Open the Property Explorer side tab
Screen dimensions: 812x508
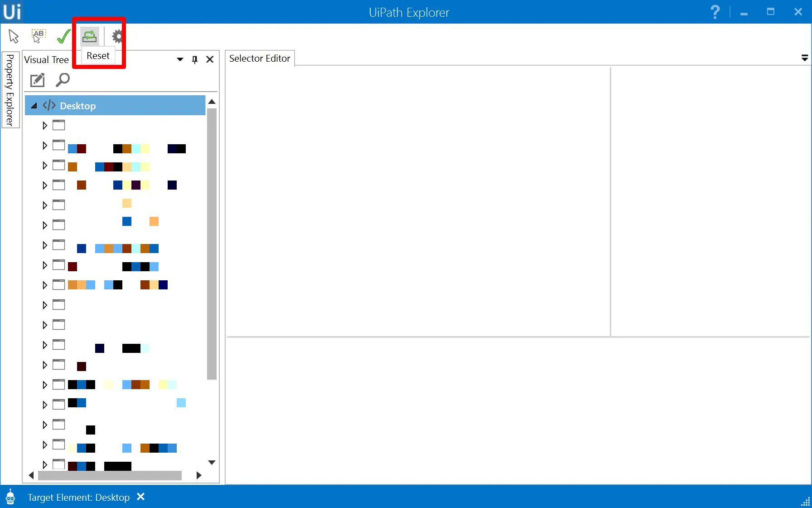tap(10, 90)
